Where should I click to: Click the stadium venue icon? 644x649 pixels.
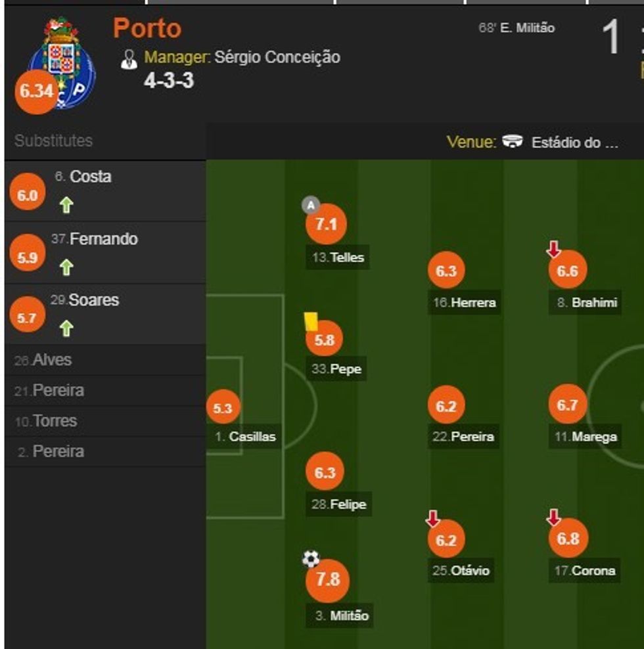click(x=513, y=141)
